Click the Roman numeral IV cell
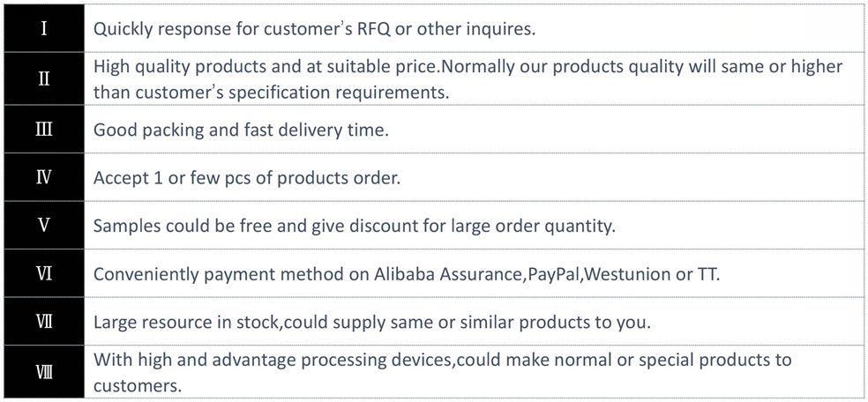The height and width of the screenshot is (402, 868). [x=43, y=177]
